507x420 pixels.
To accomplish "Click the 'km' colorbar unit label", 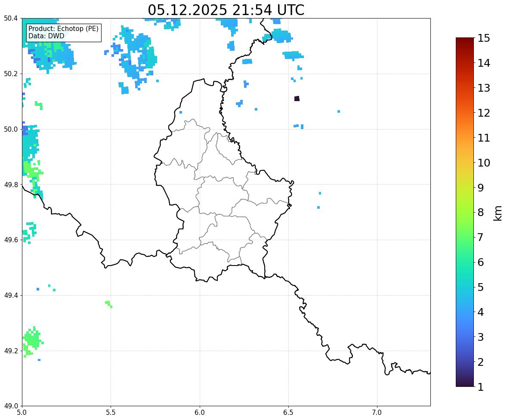I will pyautogui.click(x=498, y=213).
